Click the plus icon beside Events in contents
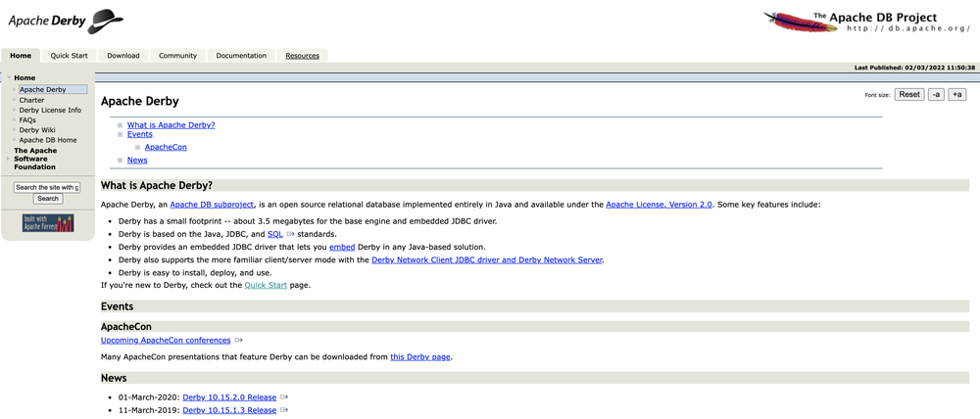 120,134
